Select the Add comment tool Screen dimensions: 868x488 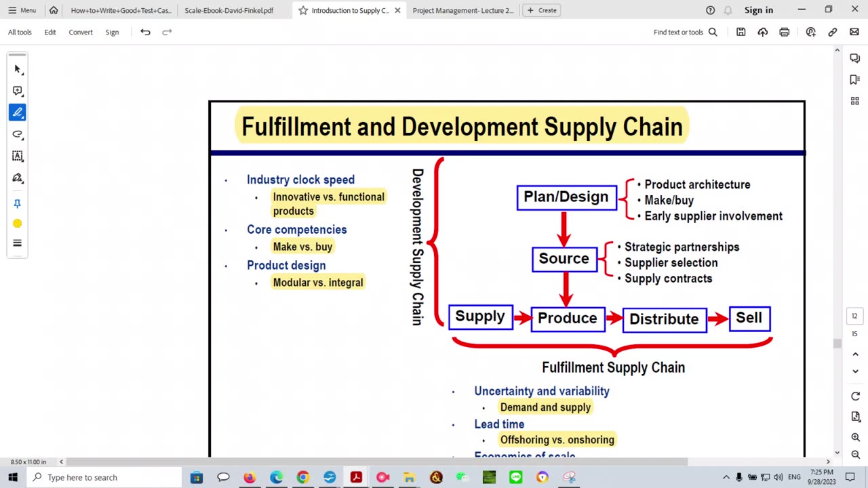[x=18, y=91]
